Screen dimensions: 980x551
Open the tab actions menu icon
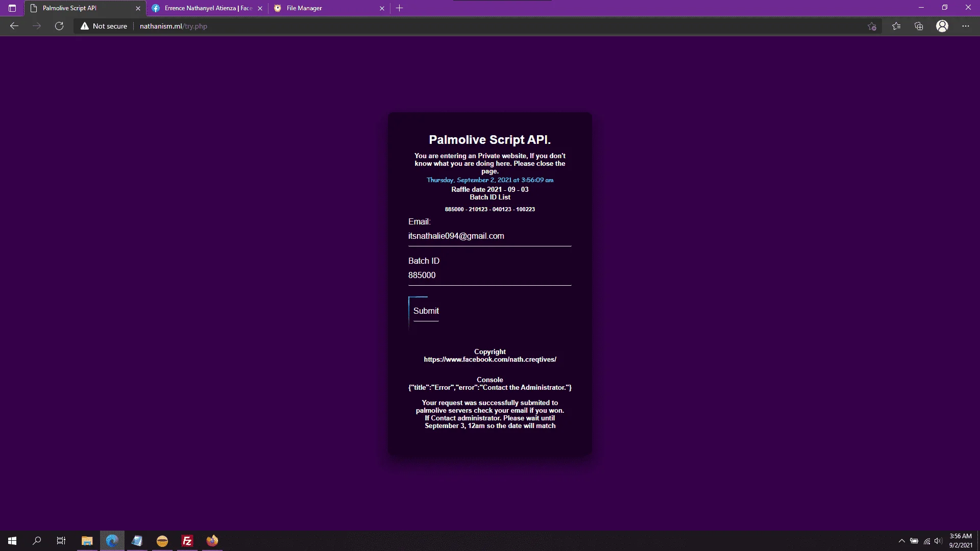[x=12, y=8]
